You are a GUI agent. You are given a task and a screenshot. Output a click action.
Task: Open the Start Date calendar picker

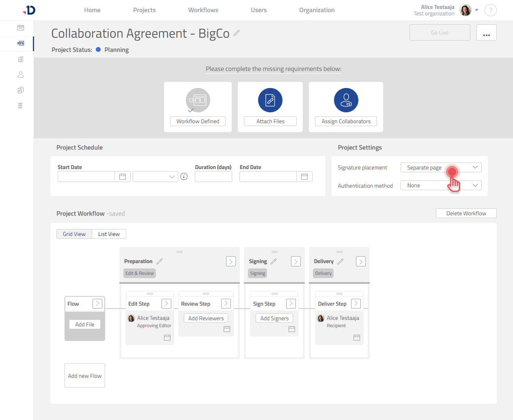123,177
